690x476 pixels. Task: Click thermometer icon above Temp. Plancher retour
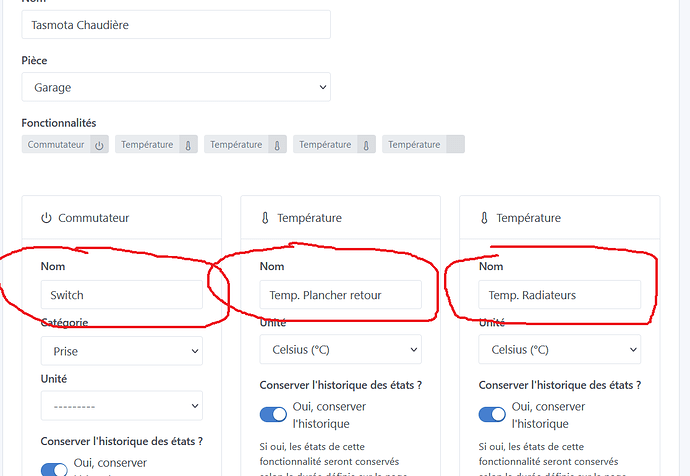265,218
